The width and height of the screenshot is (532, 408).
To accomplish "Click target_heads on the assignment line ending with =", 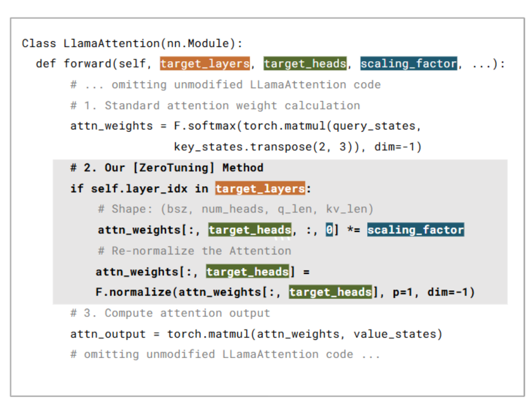I will pyautogui.click(x=247, y=272).
